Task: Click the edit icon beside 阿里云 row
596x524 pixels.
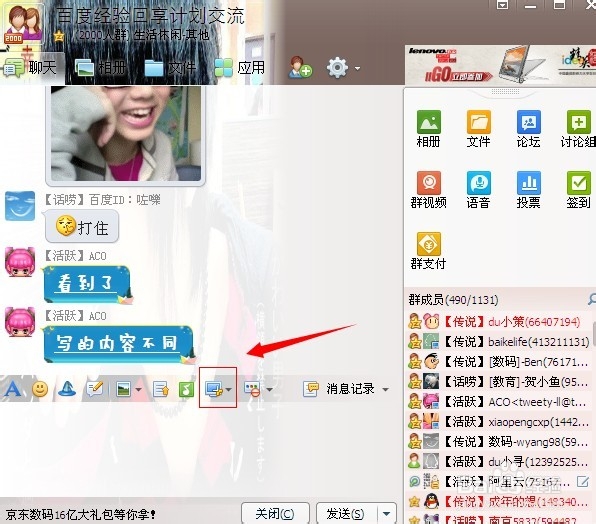Action: point(582,482)
